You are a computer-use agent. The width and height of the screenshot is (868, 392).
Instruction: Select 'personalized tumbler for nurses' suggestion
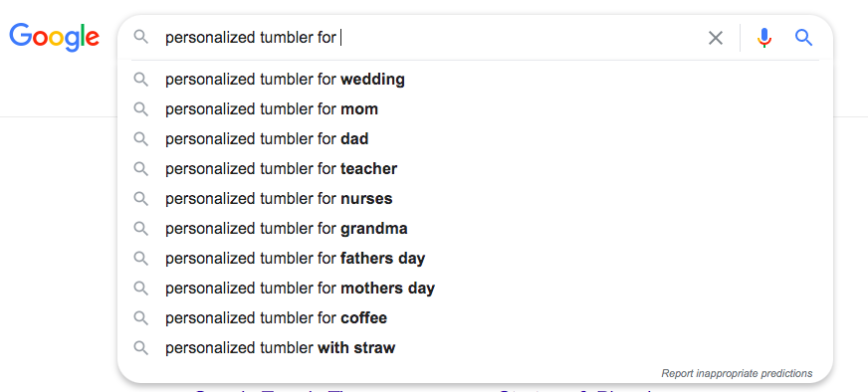475,199
